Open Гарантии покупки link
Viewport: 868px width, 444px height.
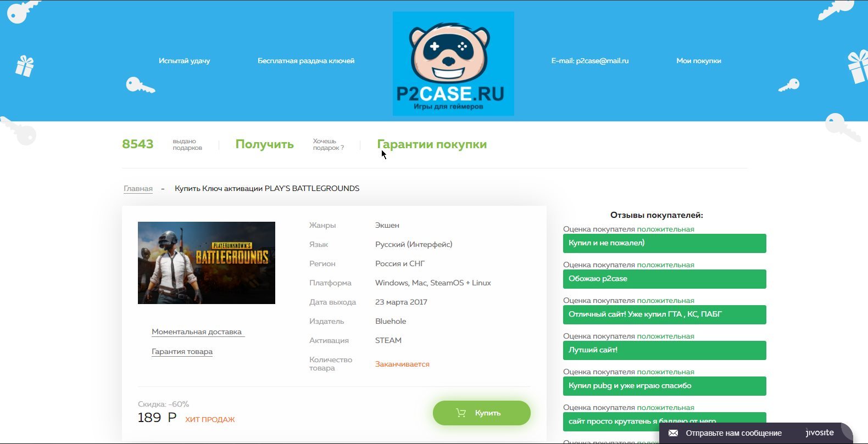pos(432,144)
